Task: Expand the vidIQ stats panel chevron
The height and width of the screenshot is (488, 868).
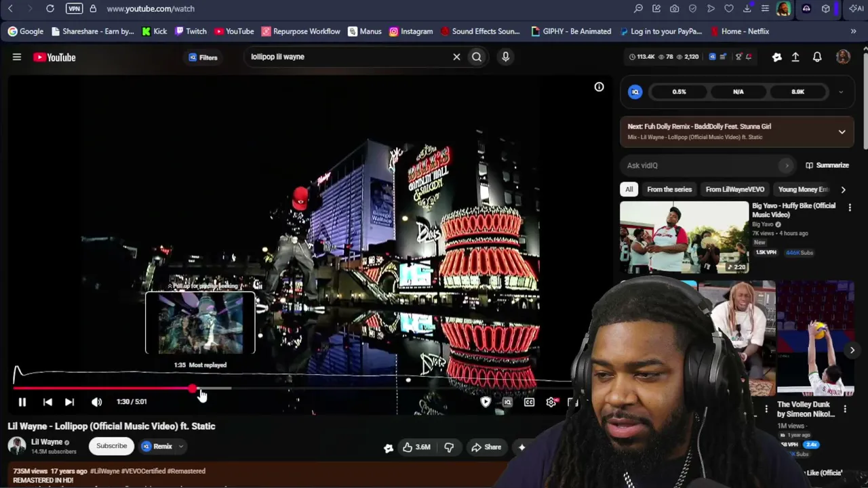Action: 840,92
